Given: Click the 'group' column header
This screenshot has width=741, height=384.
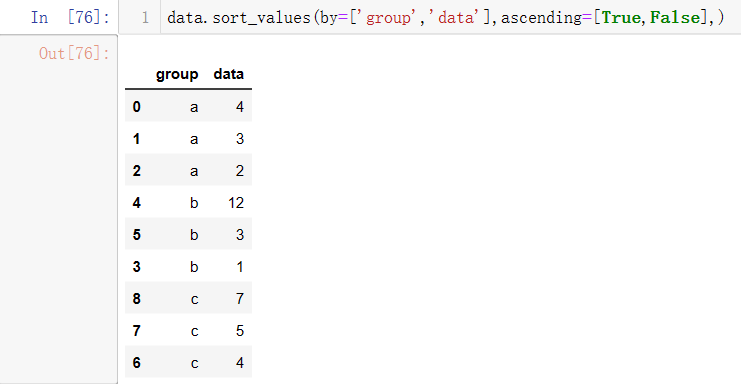Looking at the screenshot, I should click(x=177, y=74).
